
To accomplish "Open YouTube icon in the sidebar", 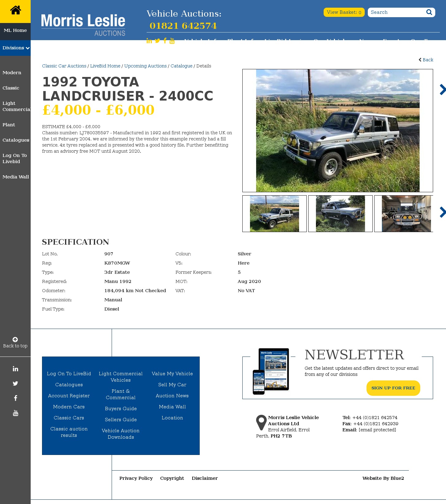I will click(x=15, y=413).
